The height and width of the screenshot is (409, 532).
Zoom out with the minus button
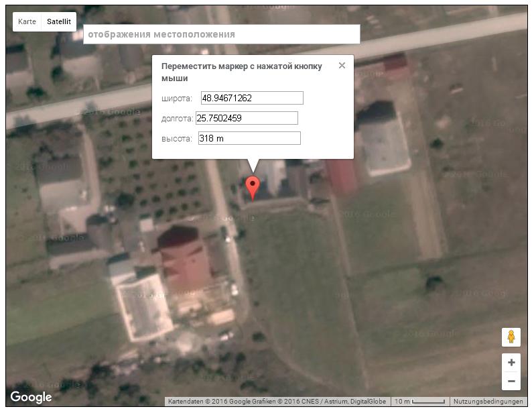click(511, 381)
